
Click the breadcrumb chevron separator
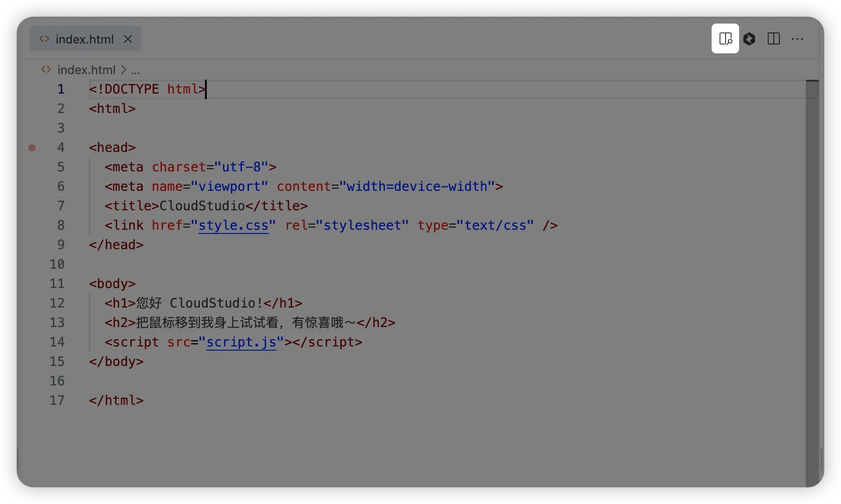click(x=123, y=70)
